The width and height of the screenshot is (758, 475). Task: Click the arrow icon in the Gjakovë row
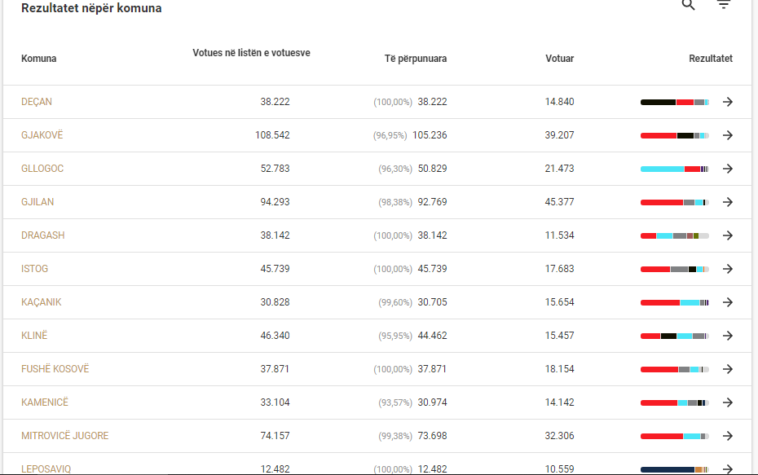pyautogui.click(x=728, y=135)
